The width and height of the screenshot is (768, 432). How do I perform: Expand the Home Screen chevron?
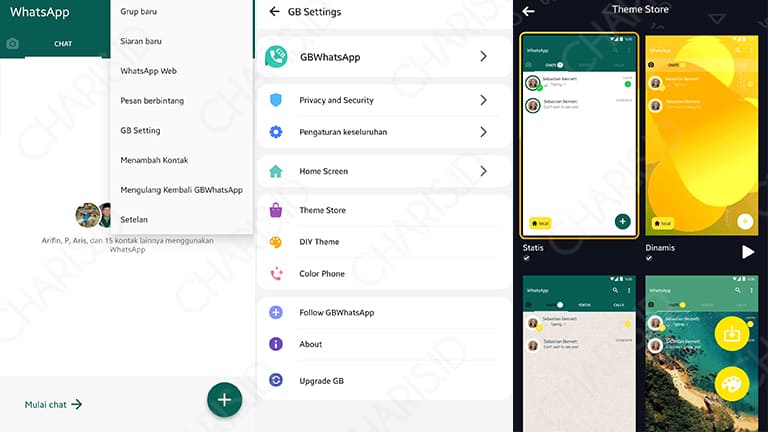pos(483,171)
